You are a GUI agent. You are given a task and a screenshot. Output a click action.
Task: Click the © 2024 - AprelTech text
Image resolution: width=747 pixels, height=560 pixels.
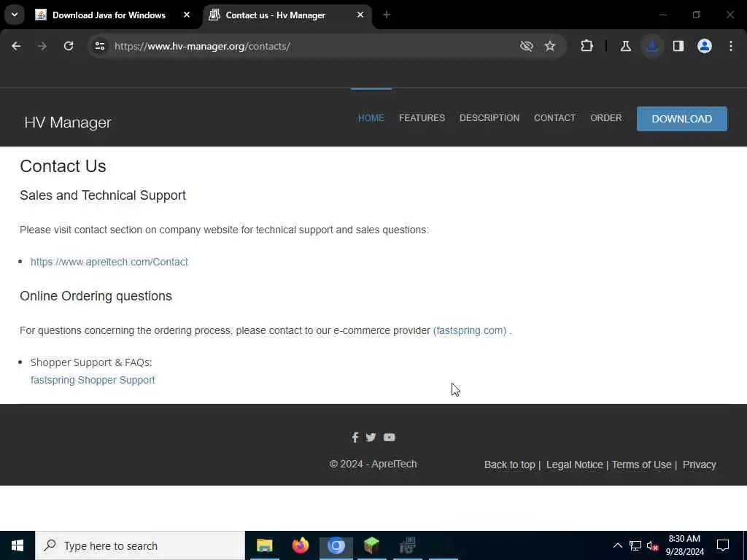[373, 464]
